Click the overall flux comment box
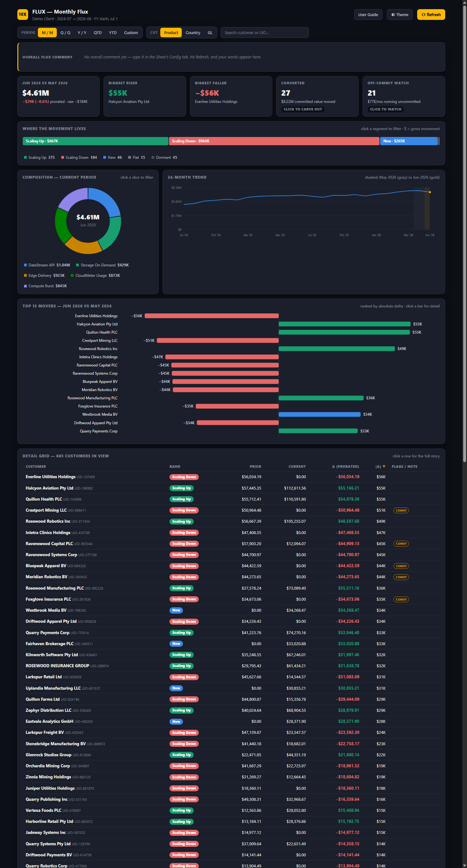The width and height of the screenshot is (467, 868). pos(231,57)
